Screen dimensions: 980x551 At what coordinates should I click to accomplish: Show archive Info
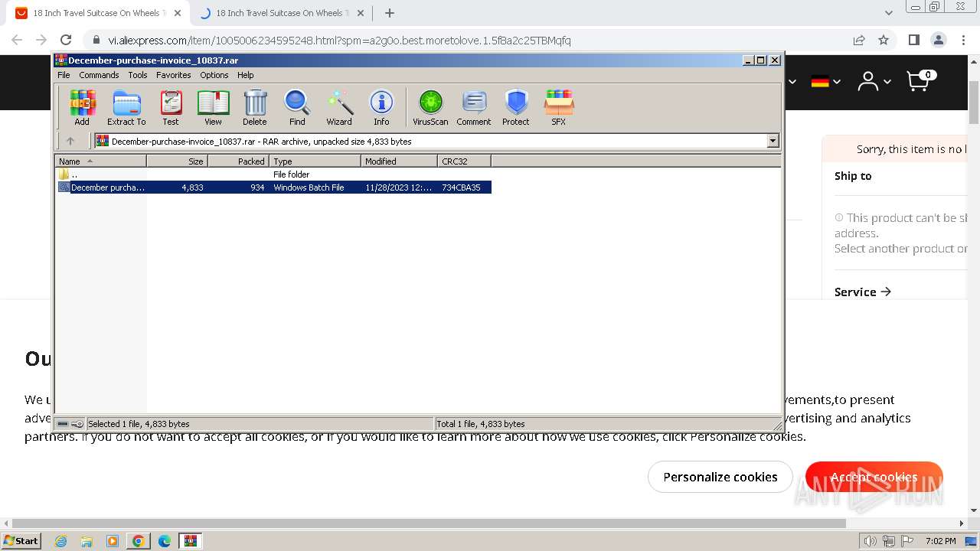(x=381, y=107)
